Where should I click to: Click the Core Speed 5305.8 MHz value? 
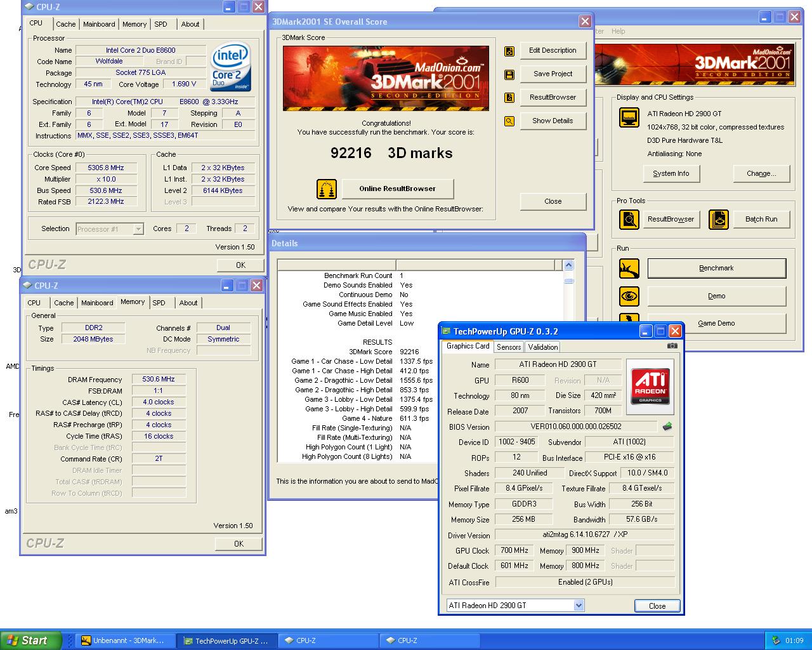(106, 168)
